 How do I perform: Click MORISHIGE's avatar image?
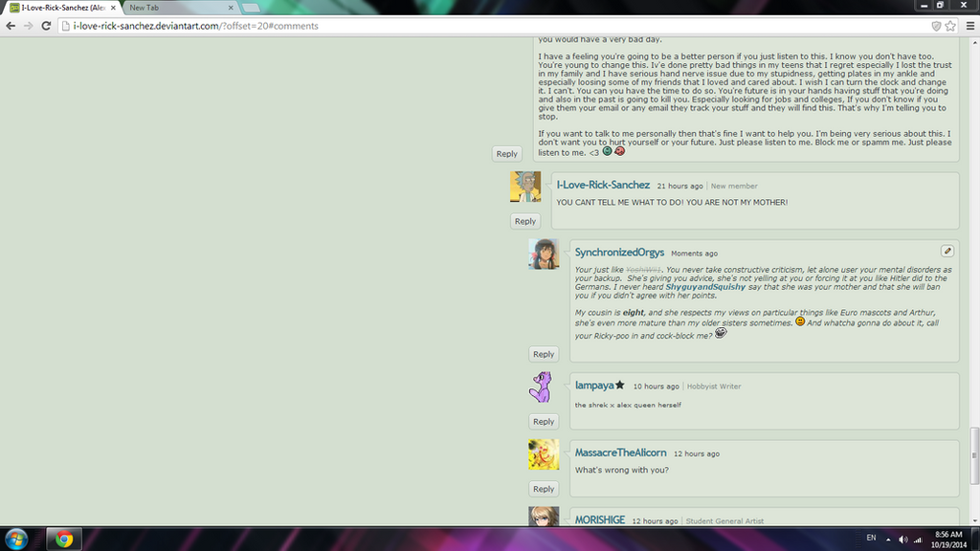(544, 516)
